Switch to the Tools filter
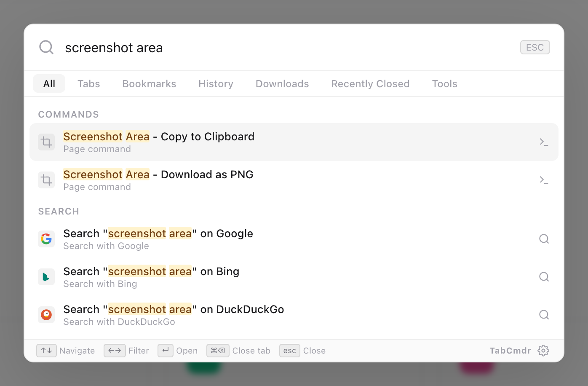588x386 pixels. click(445, 83)
